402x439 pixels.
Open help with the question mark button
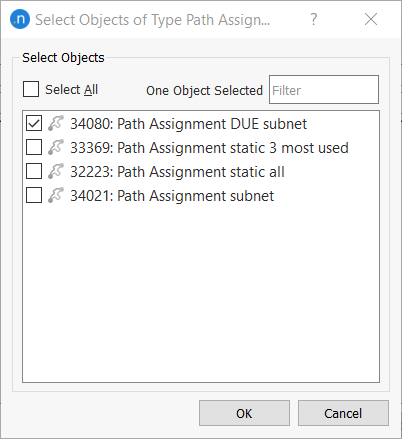pyautogui.click(x=314, y=19)
